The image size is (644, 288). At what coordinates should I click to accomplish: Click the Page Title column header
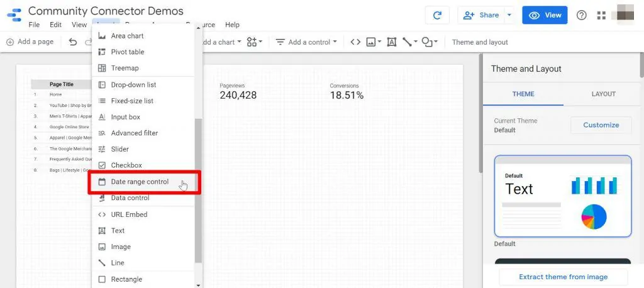62,84
